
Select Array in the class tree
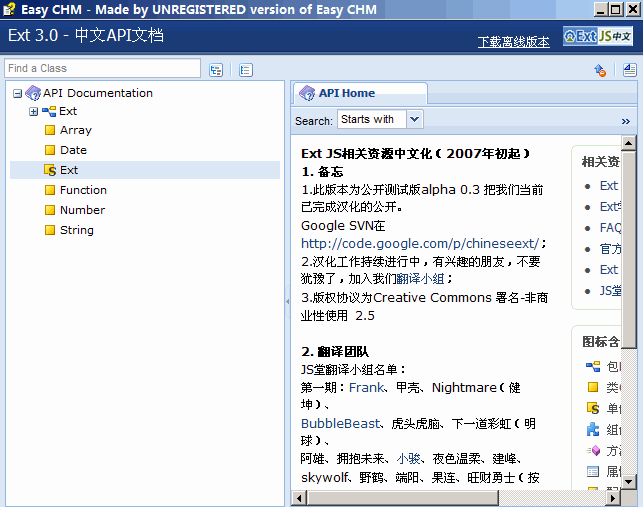coord(76,130)
